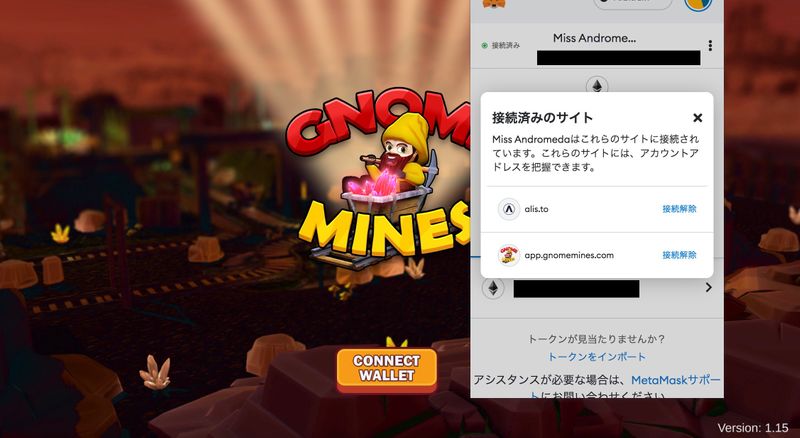800x438 pixels.
Task: Click the Ethereum logo below the account header
Action: click(x=596, y=85)
